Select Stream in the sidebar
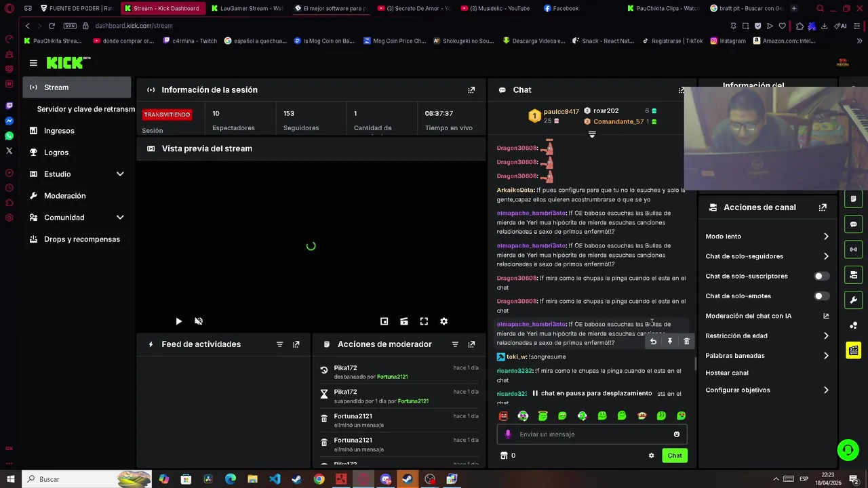 77,87
